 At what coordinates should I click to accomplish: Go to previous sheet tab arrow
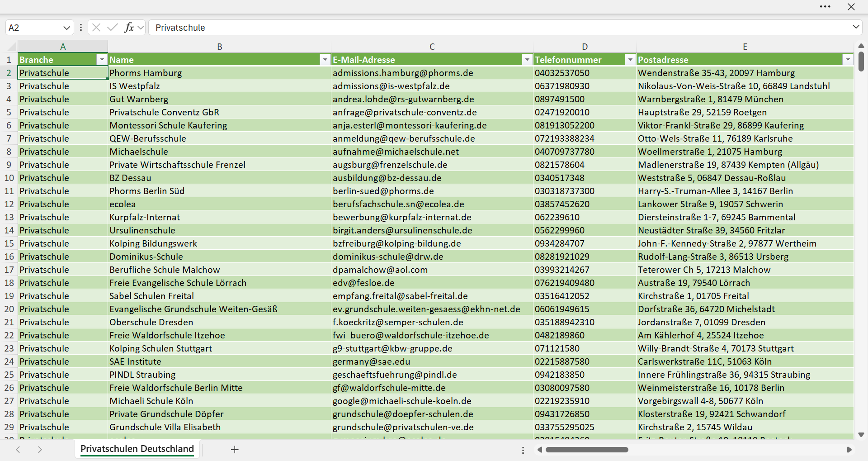[18, 449]
